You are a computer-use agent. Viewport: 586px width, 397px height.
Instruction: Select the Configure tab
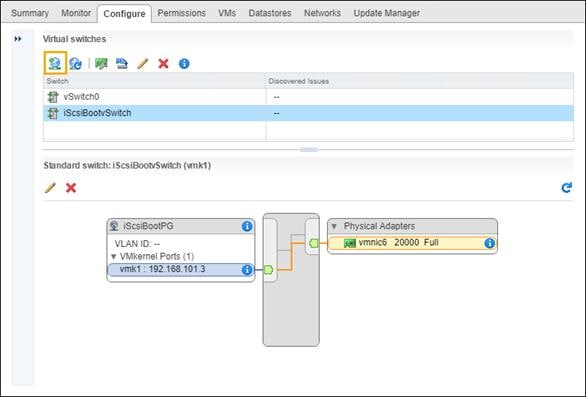click(124, 14)
